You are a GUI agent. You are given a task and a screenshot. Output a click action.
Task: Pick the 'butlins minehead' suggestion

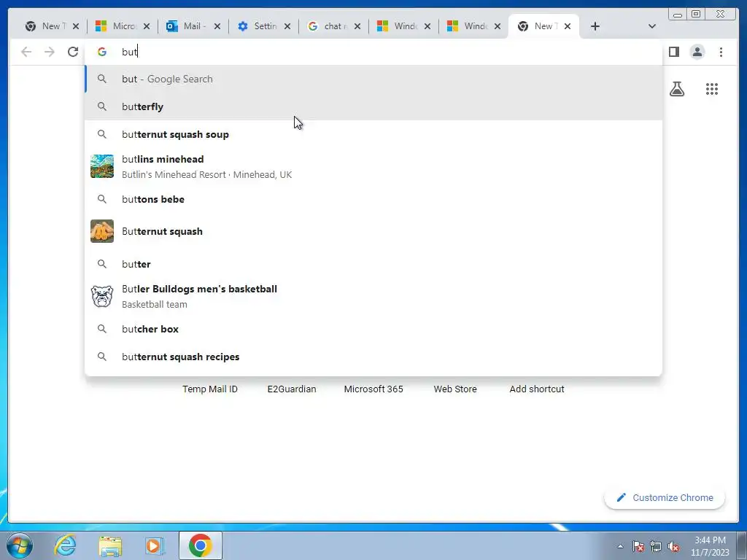pos(373,167)
